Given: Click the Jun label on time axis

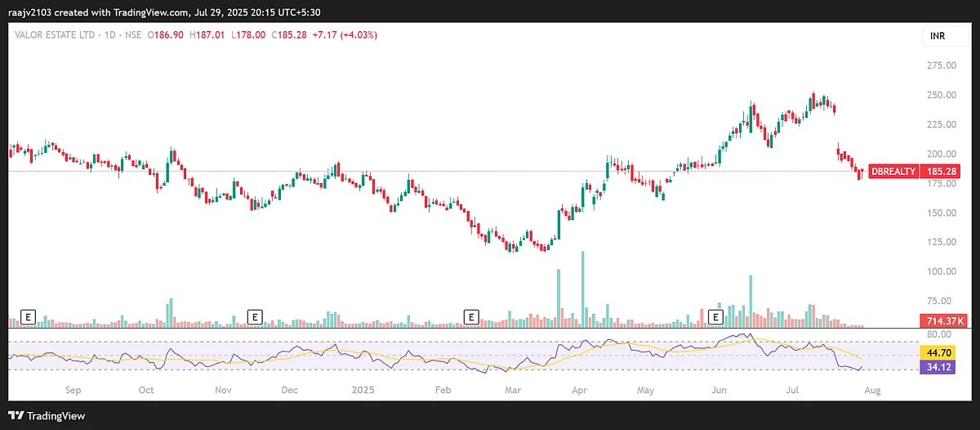Looking at the screenshot, I should [x=719, y=391].
